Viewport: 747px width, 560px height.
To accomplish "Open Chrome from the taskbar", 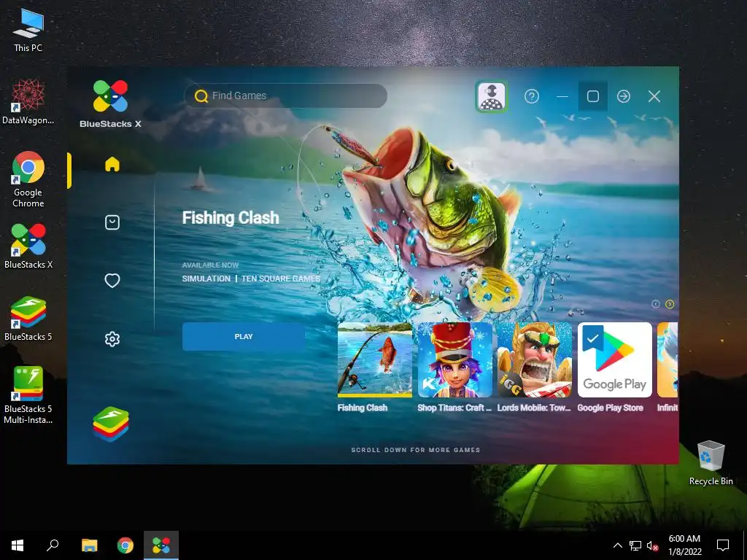I will pyautogui.click(x=125, y=545).
